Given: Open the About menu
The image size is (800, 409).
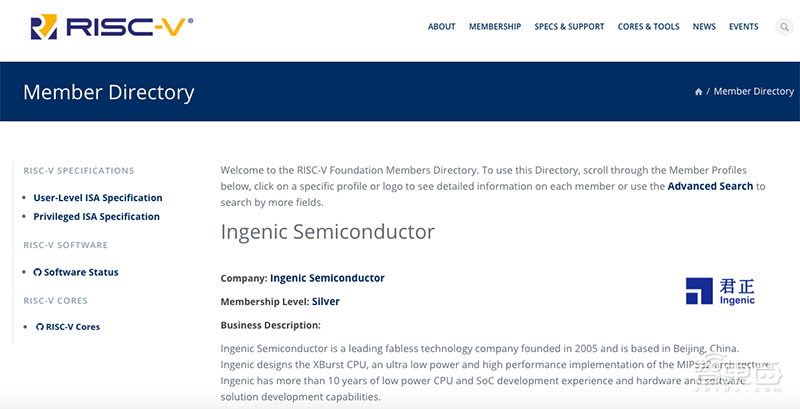Looking at the screenshot, I should click(x=441, y=27).
